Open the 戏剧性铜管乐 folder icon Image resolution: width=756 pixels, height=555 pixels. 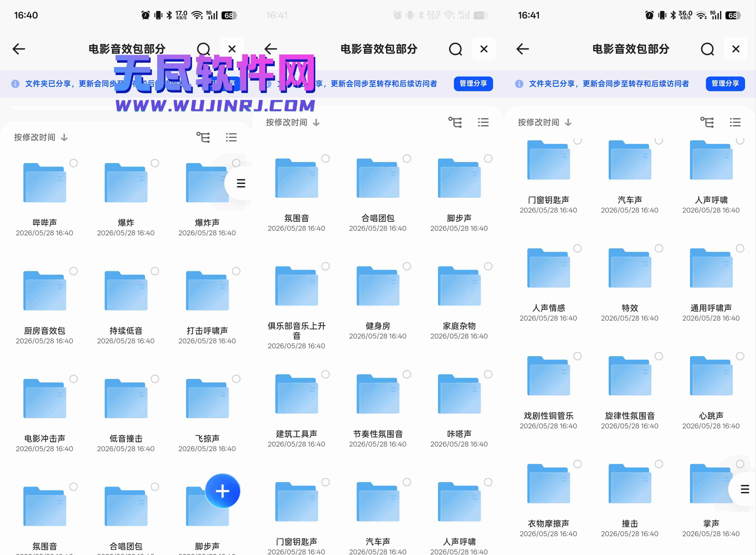tap(548, 376)
